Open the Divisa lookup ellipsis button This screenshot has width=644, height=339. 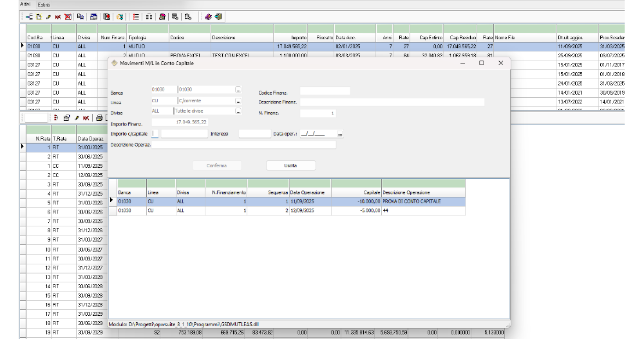tap(238, 111)
